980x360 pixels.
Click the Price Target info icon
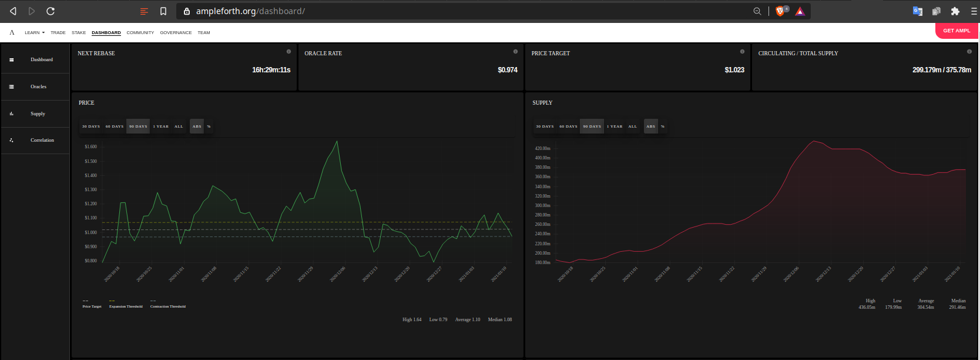[742, 52]
